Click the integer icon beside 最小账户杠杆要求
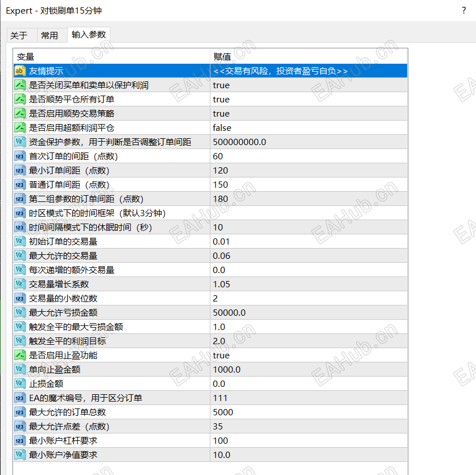This screenshot has width=476, height=475. [20, 441]
